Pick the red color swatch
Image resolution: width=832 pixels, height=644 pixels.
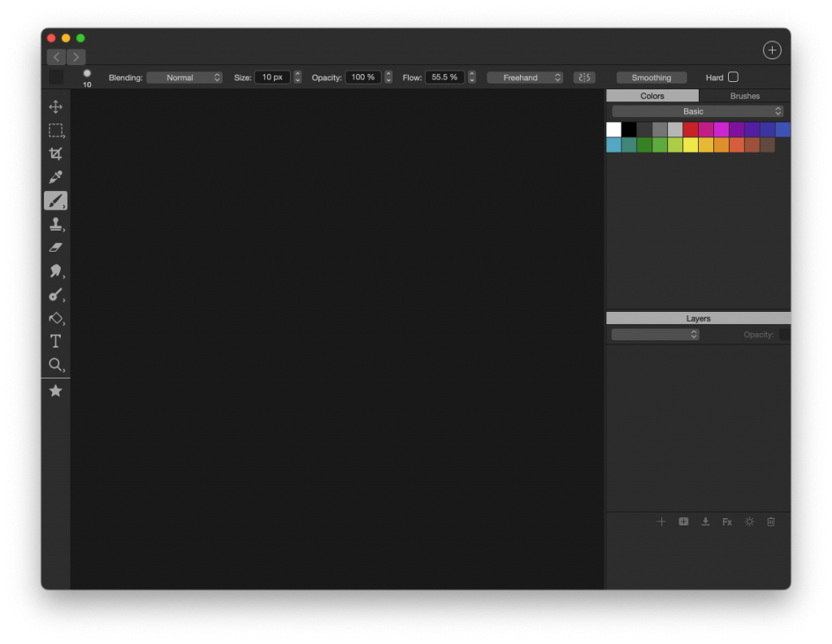(691, 129)
